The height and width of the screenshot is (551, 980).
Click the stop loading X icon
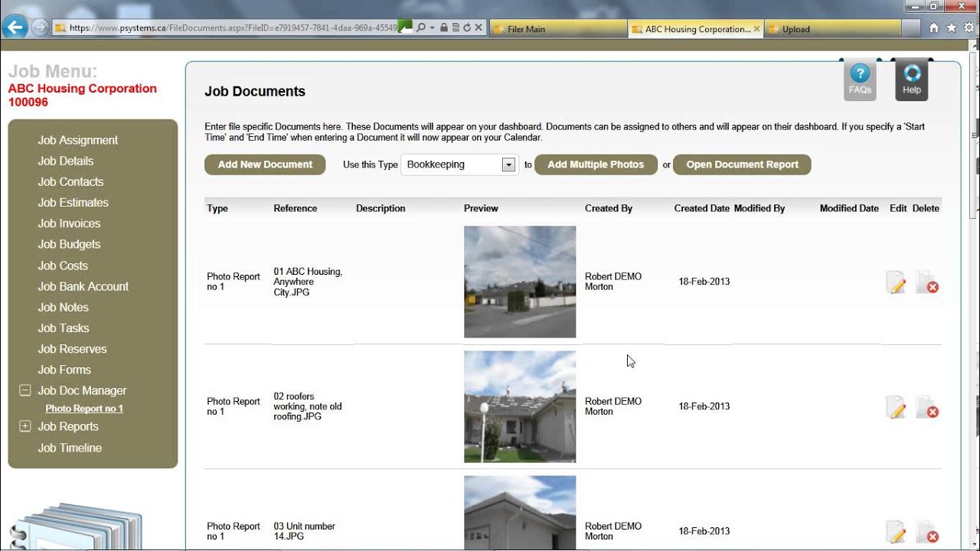click(479, 28)
